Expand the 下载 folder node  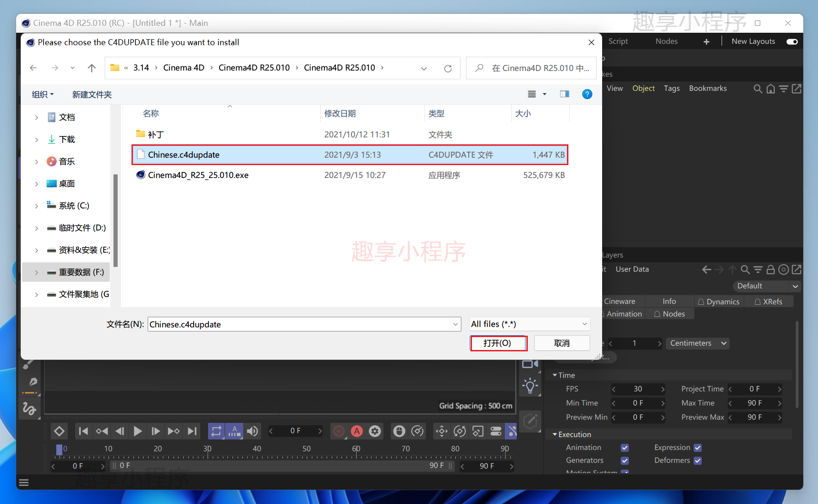36,140
